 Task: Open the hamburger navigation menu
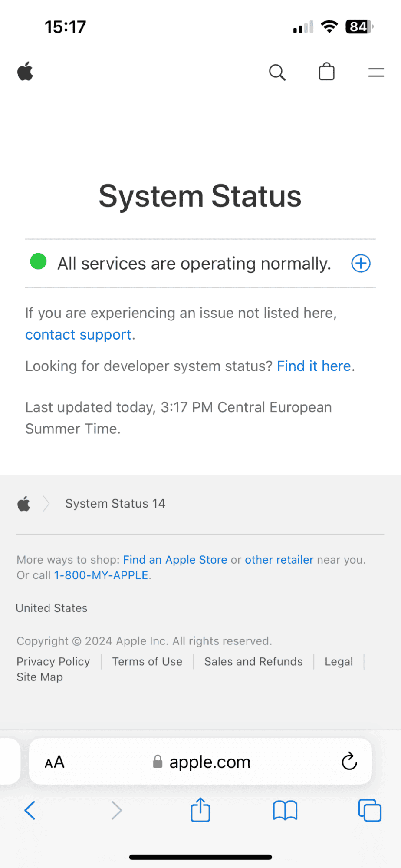pyautogui.click(x=375, y=73)
